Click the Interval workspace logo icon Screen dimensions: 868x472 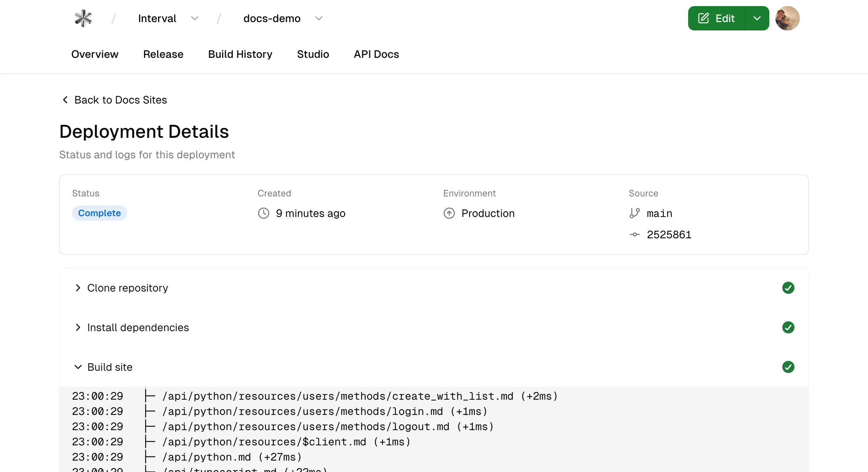click(83, 18)
